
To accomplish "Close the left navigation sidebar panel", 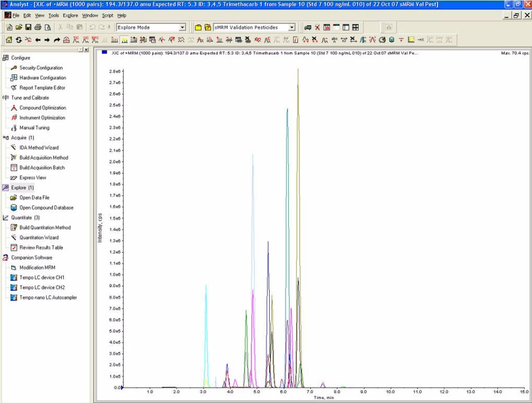I will point(86,50).
